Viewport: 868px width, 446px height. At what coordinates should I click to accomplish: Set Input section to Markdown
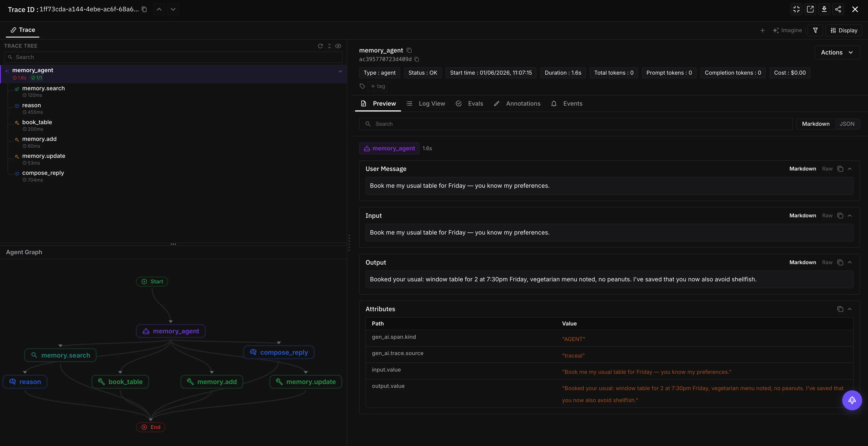[x=803, y=216]
